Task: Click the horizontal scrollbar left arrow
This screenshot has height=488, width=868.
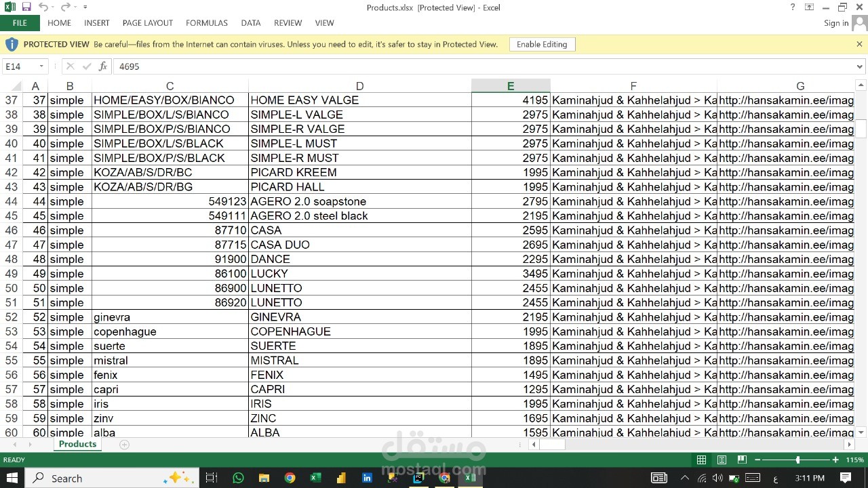Action: coord(534,445)
